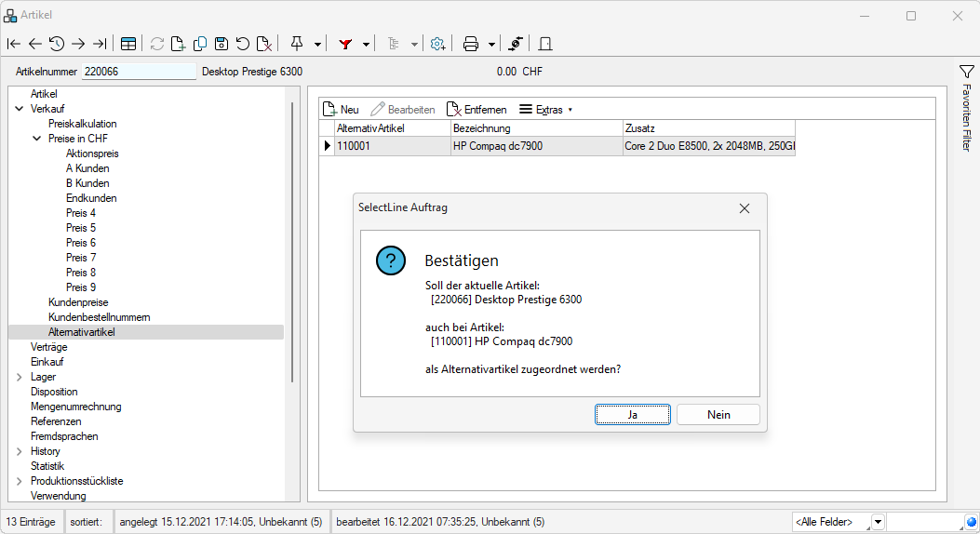
Task: Open Kundenpreise in the tree
Action: tap(78, 302)
